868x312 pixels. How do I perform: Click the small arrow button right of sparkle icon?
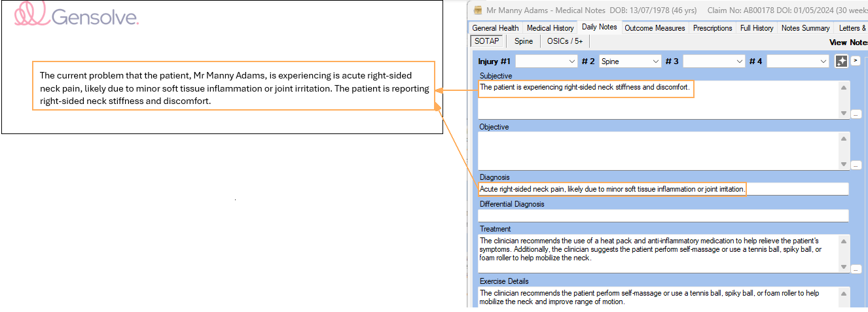click(856, 60)
